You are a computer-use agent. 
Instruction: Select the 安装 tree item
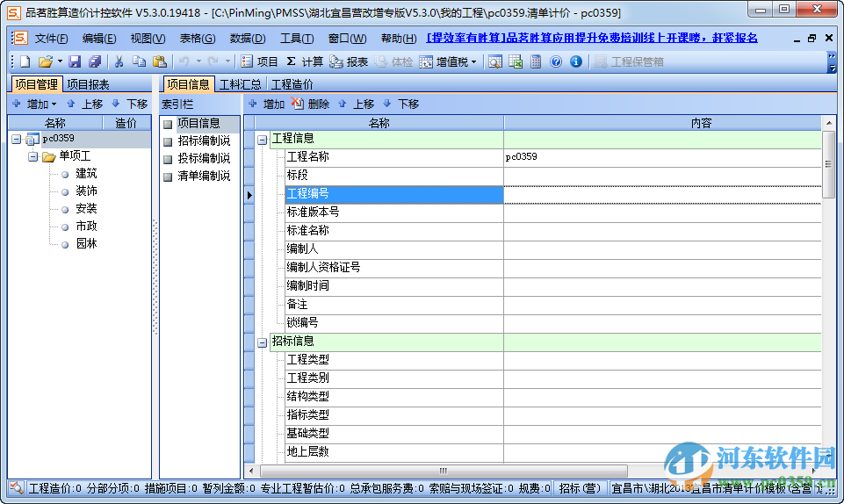click(x=86, y=209)
